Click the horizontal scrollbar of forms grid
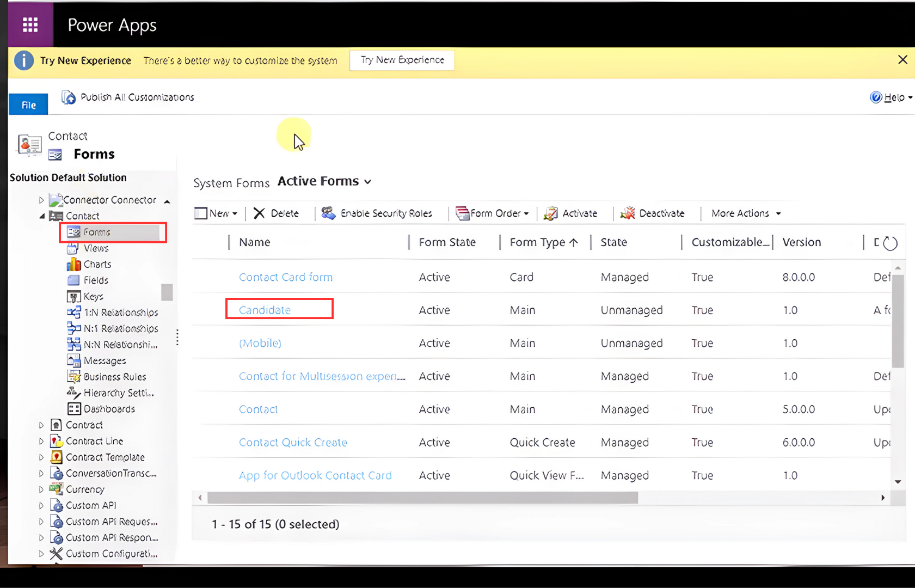This screenshot has height=588, width=915. 422,498
